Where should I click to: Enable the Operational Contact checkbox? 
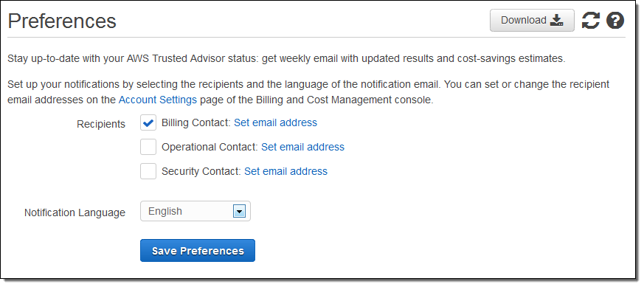click(148, 147)
